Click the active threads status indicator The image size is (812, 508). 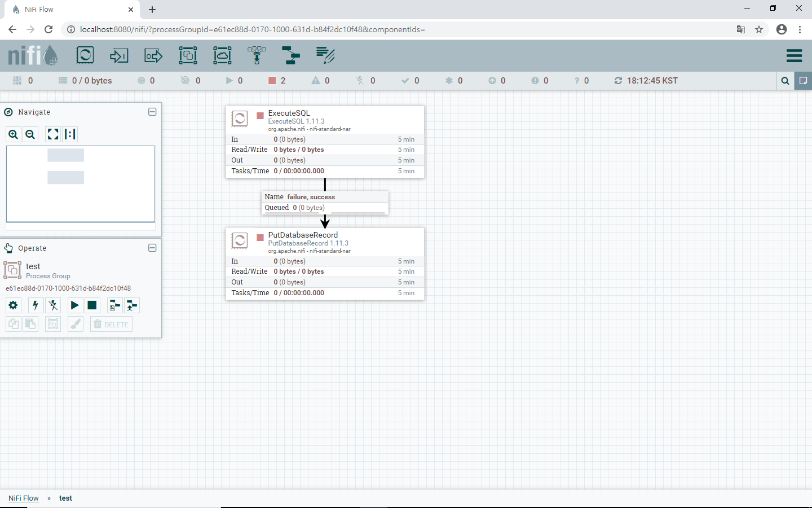(x=23, y=81)
